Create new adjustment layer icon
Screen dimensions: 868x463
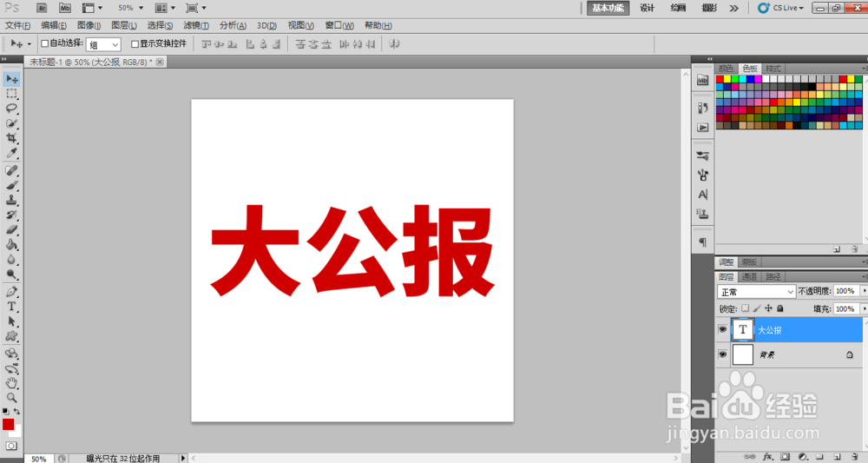click(x=803, y=457)
